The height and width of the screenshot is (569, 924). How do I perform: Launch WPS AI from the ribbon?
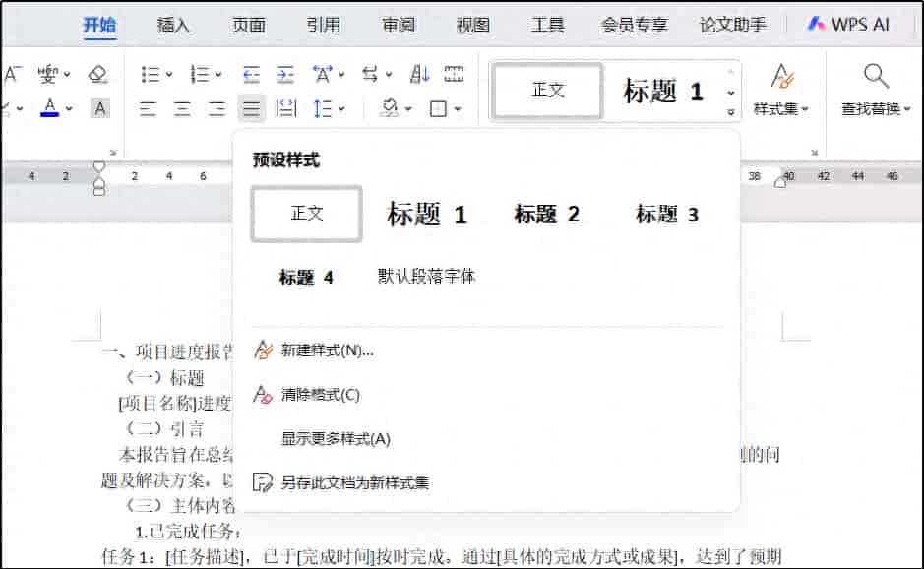(x=848, y=25)
